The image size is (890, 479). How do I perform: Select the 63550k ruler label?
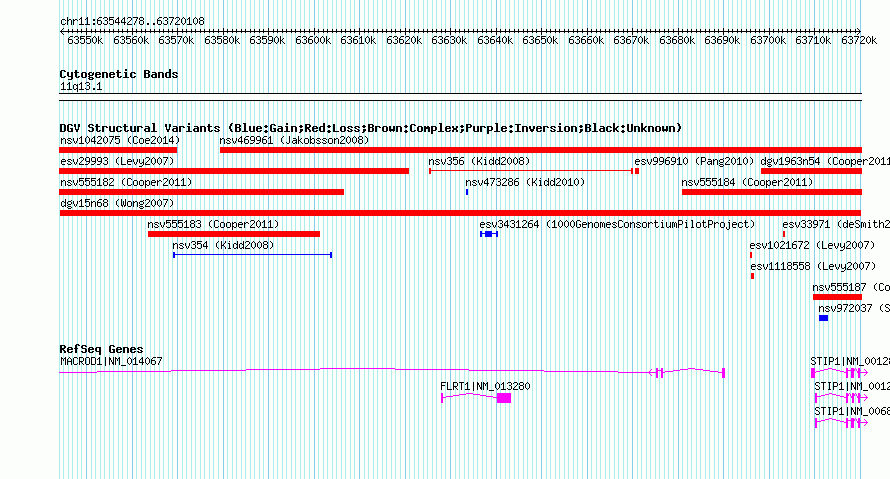coord(85,41)
